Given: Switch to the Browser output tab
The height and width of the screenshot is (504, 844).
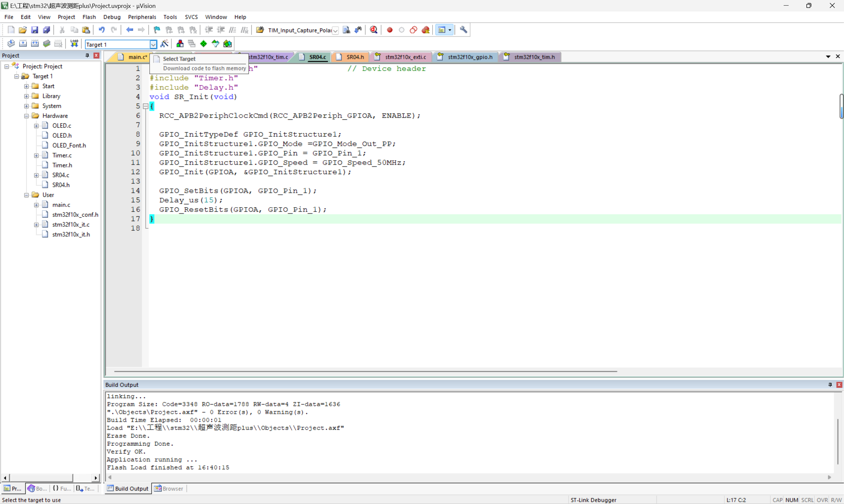Looking at the screenshot, I should point(169,489).
